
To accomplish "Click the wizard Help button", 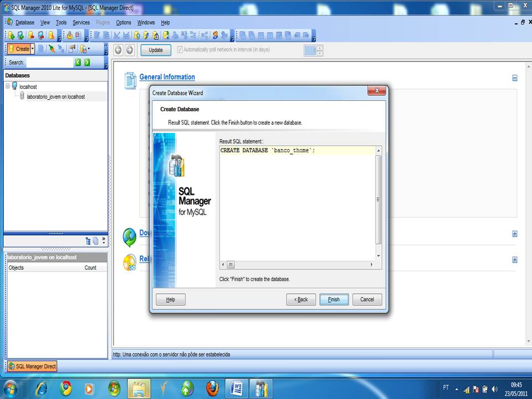I will click(x=171, y=299).
